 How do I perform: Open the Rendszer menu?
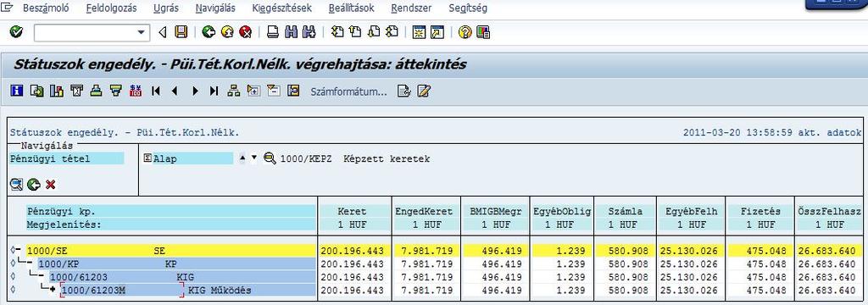[411, 8]
